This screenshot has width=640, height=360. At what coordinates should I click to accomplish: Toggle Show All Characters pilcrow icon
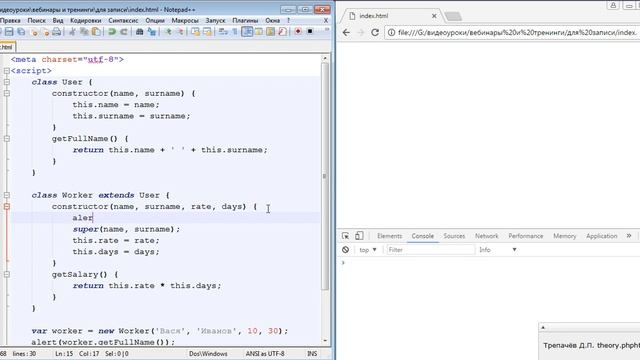[x=235, y=31]
